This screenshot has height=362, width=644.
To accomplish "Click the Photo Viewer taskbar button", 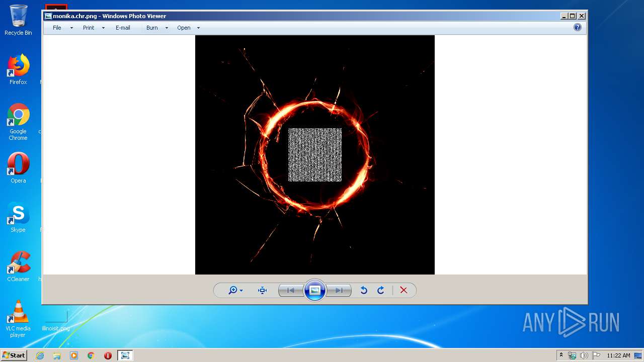I will coord(125,355).
